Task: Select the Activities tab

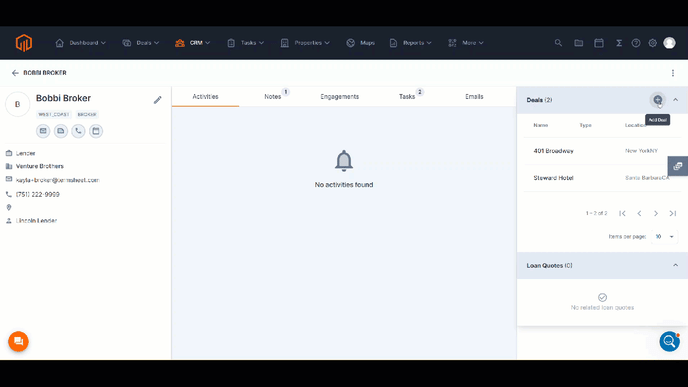Action: coord(205,97)
